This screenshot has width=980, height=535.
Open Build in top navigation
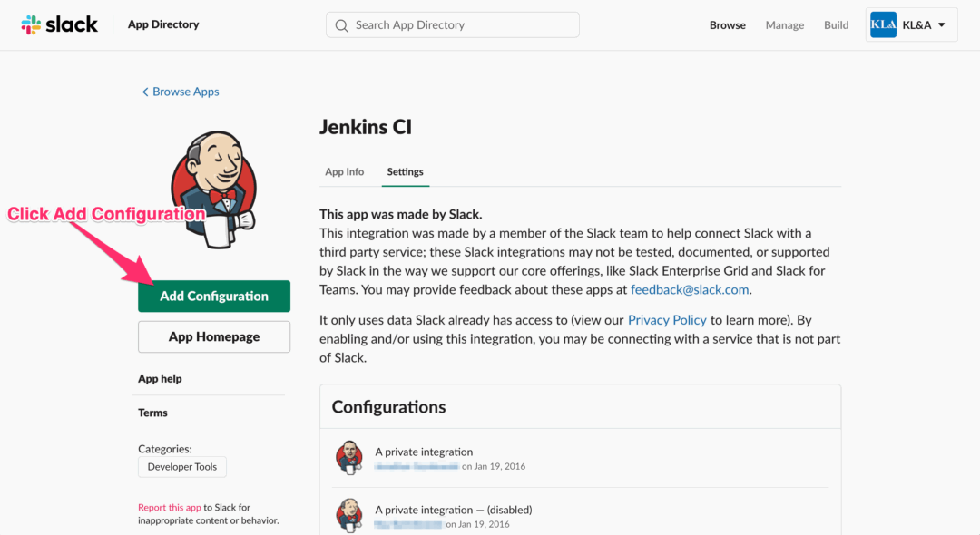tap(837, 25)
